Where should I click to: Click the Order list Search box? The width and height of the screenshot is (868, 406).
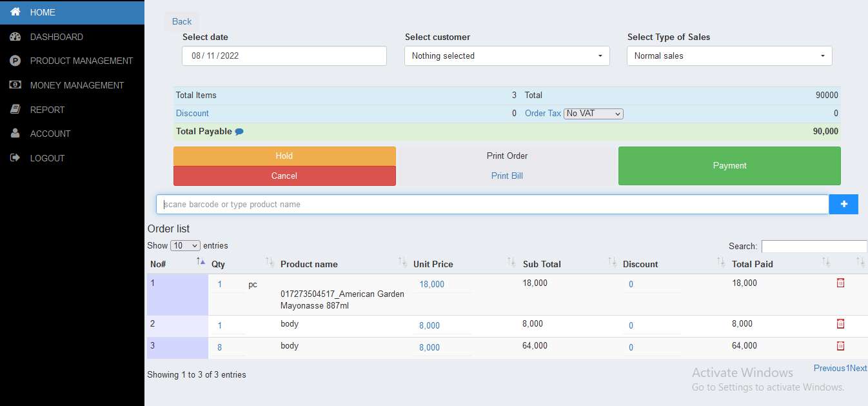tap(814, 247)
